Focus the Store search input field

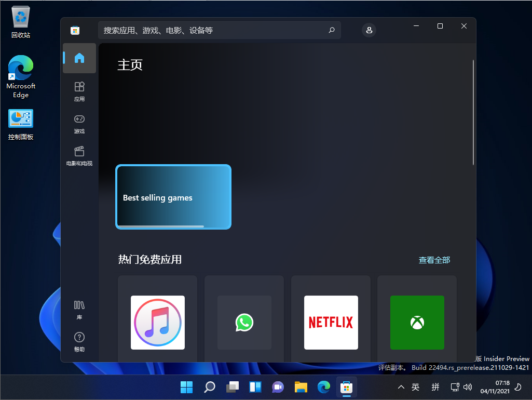tap(220, 30)
